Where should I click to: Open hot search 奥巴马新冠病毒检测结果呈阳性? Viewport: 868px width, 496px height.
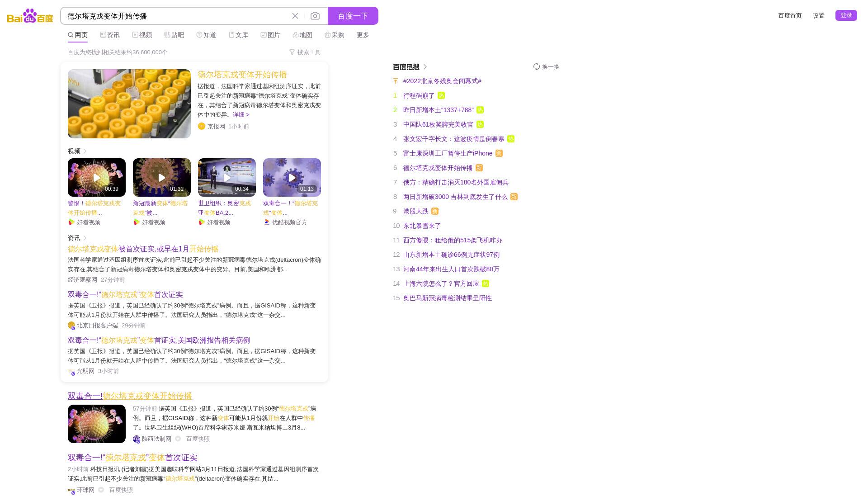point(448,298)
